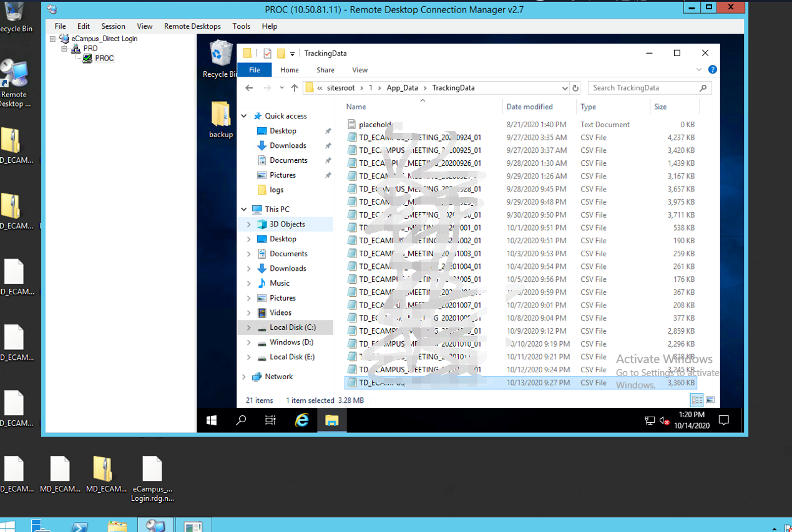Click the File Explorer remote taskbar icon
The width and height of the screenshot is (792, 532).
tap(331, 420)
